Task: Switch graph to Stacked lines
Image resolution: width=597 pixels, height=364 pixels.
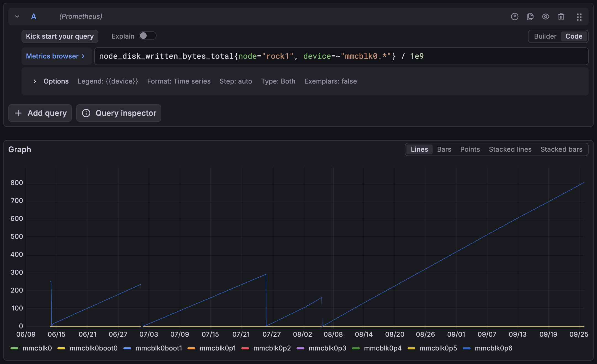Action: pos(510,149)
